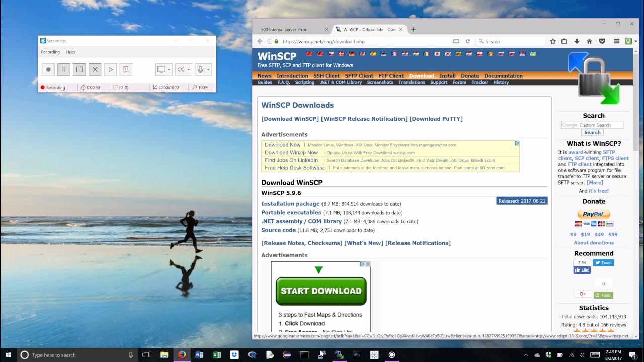Open Excel from the taskbar
Image resolution: width=644 pixels, height=362 pixels.
[217, 355]
